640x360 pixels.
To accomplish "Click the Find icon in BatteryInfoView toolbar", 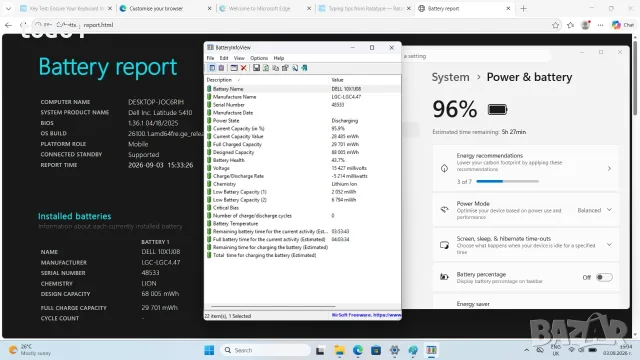I will [295, 68].
